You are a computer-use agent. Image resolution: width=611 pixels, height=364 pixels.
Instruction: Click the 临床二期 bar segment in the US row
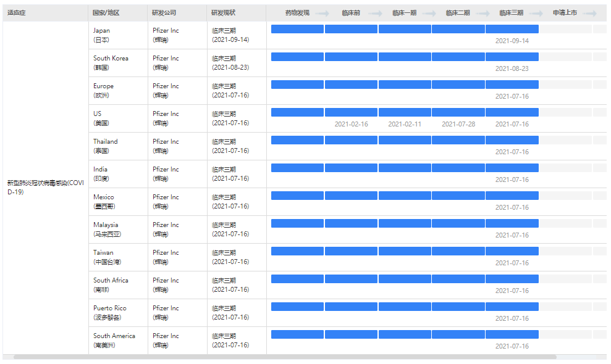coord(458,112)
